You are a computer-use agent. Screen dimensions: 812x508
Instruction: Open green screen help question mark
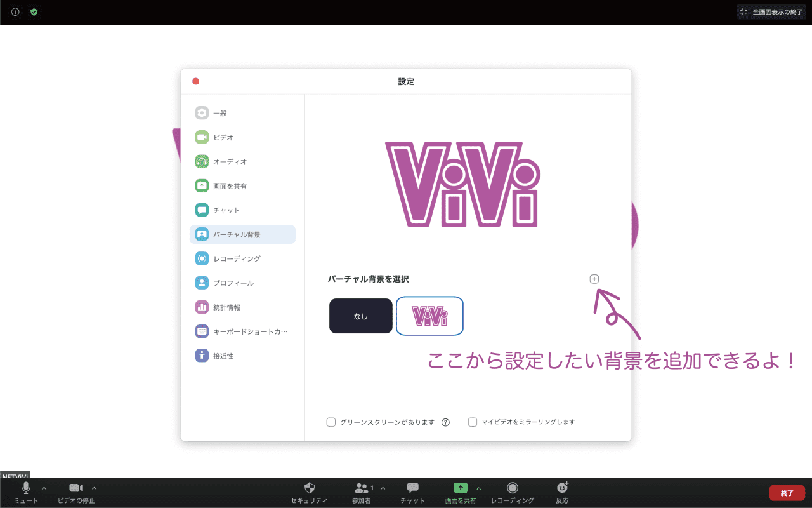click(445, 422)
